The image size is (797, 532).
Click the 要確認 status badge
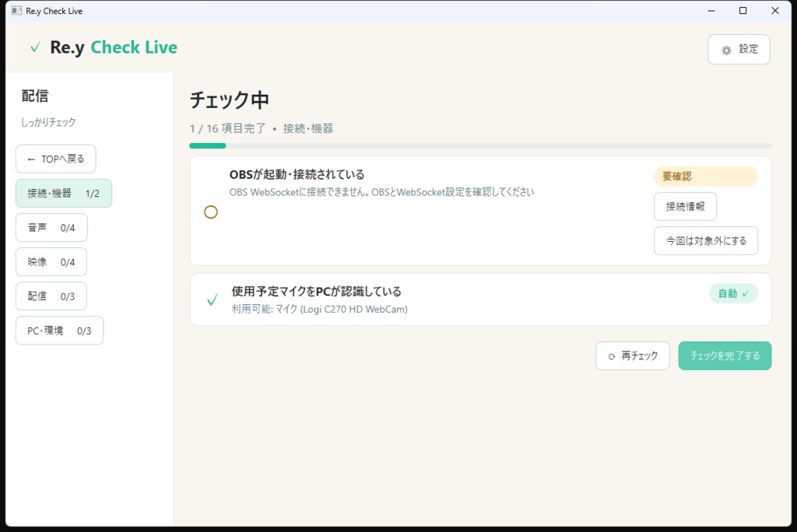705,177
